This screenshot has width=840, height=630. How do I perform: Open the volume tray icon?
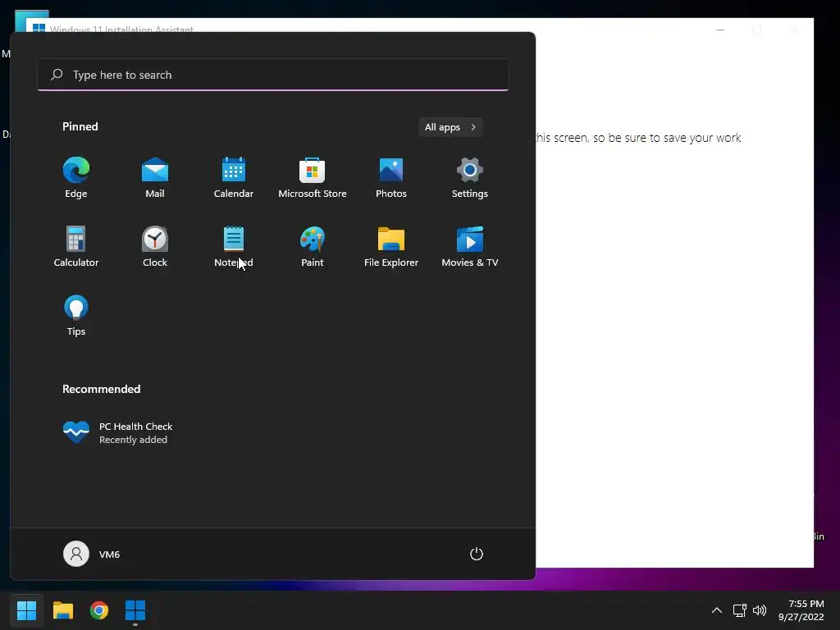tap(760, 610)
